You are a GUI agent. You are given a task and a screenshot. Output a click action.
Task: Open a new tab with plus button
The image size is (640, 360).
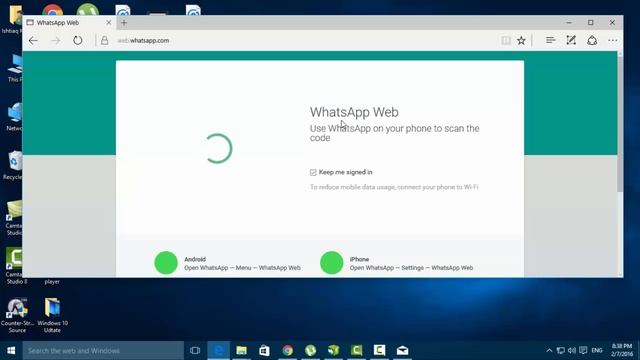point(124,23)
